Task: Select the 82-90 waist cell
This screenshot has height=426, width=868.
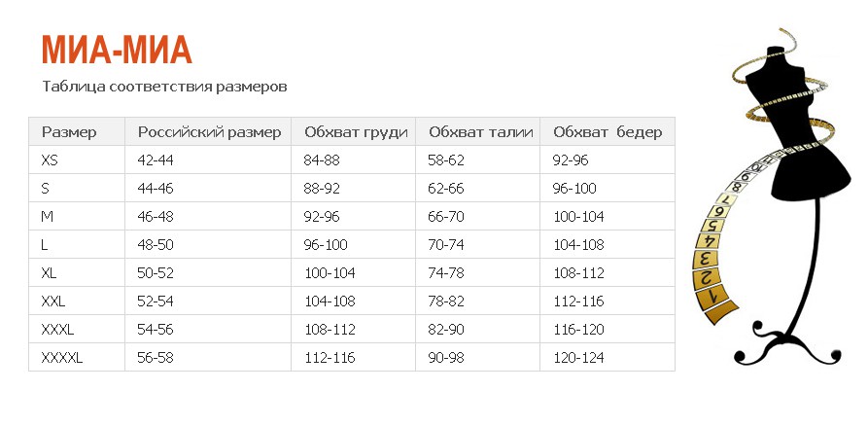Action: [477, 329]
